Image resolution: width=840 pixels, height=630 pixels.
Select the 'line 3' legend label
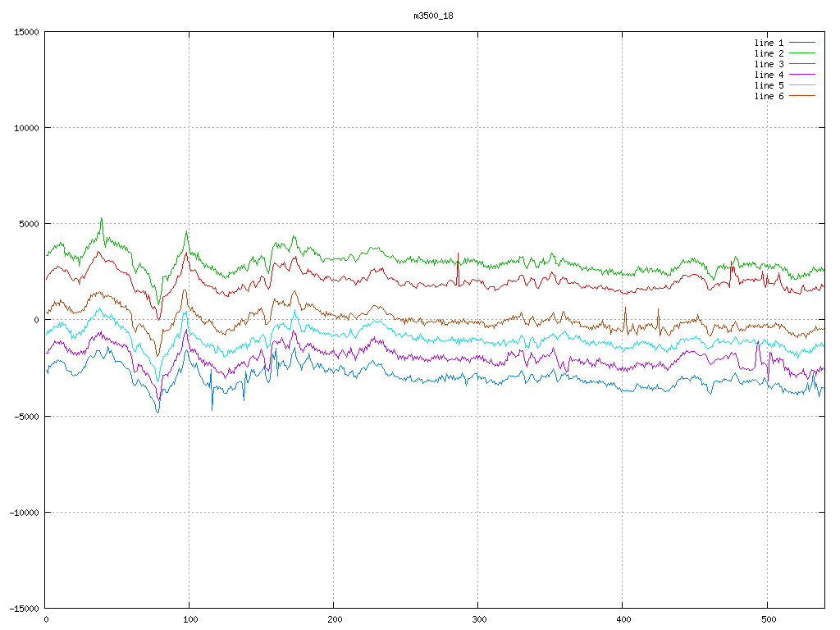pos(769,64)
